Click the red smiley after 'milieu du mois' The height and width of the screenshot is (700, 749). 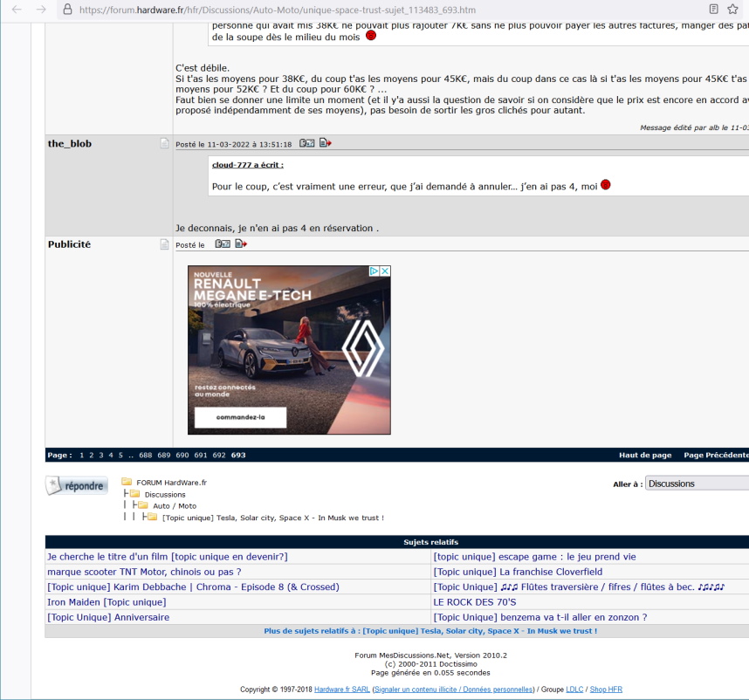tap(371, 36)
